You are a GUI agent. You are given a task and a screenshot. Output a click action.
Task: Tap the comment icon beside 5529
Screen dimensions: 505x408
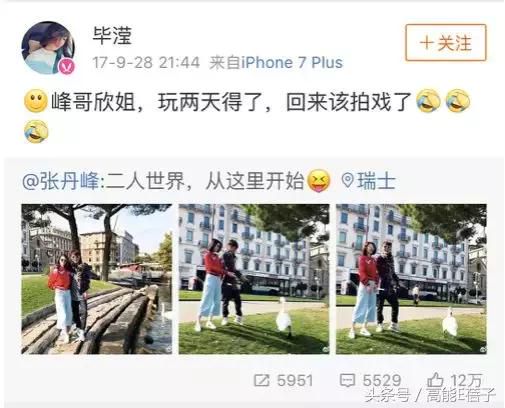pos(347,380)
